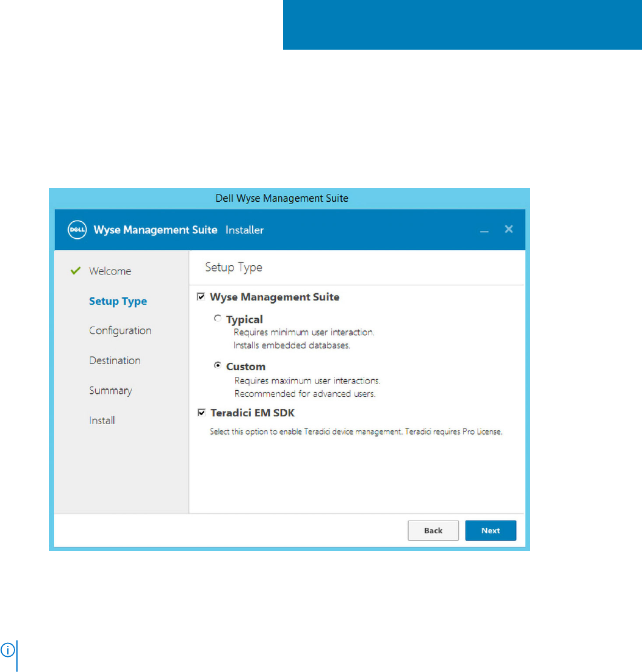The height and width of the screenshot is (672, 642).
Task: Open the Setup Type step
Action: pos(118,301)
